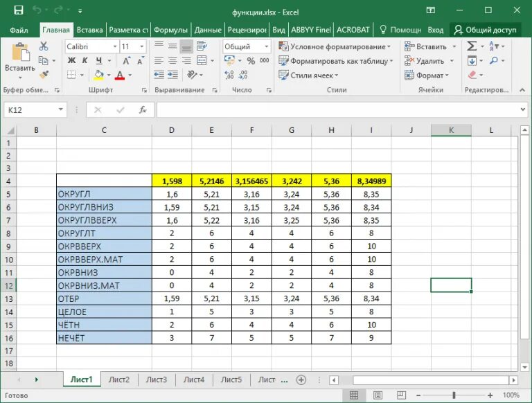Switch to the Вид tab
Image resolution: width=532 pixels, height=403 pixels.
tap(278, 30)
